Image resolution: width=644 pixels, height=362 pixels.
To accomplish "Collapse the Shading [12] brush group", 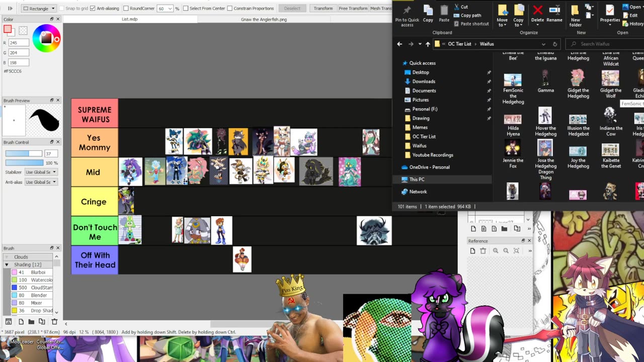I will click(7, 264).
